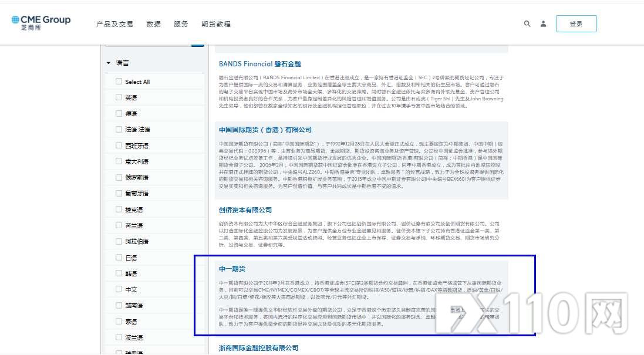Open 中国国际期货(香港)有限公司 link
This screenshot has height=355, width=644.
265,130
